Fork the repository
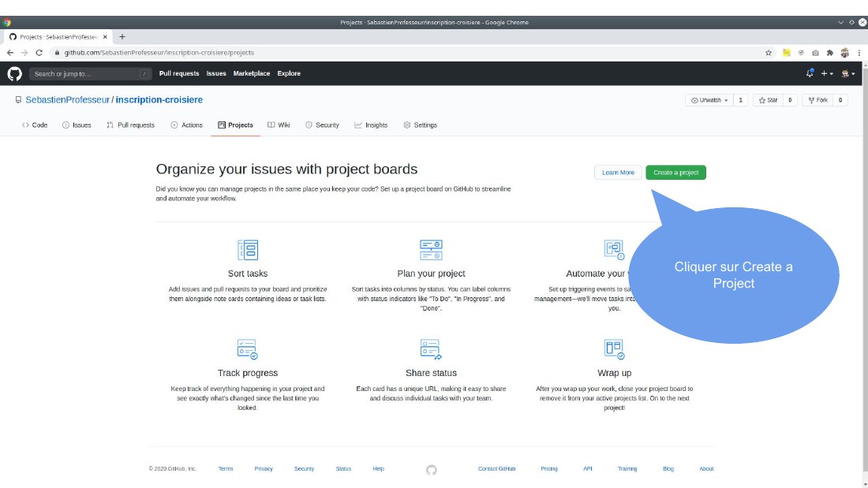The height and width of the screenshot is (488, 868). tap(817, 100)
